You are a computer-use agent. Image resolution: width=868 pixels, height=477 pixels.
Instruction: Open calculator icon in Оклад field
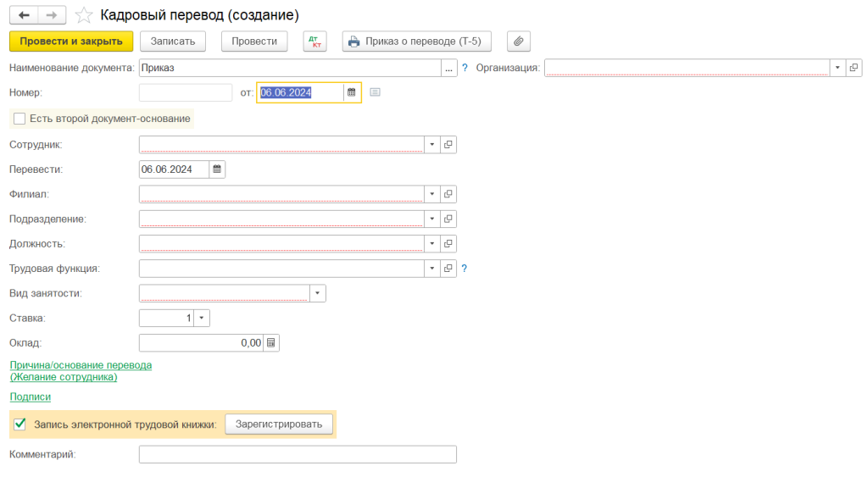click(270, 343)
